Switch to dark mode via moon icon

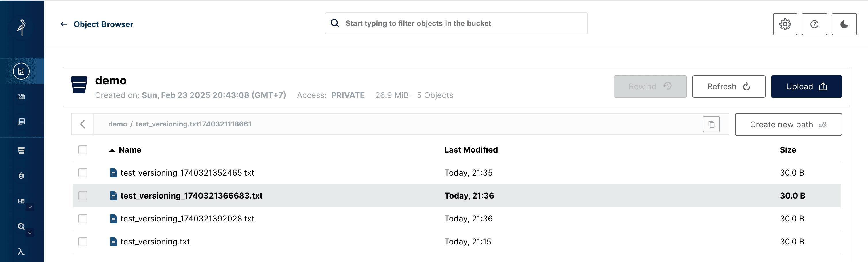844,24
